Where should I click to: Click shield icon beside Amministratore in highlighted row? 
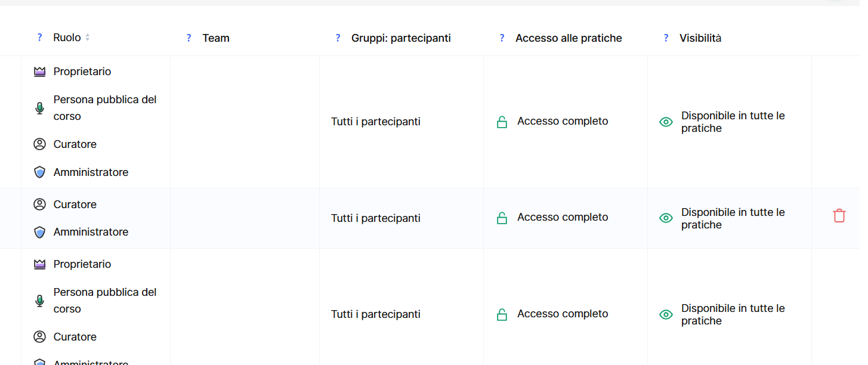coord(39,232)
